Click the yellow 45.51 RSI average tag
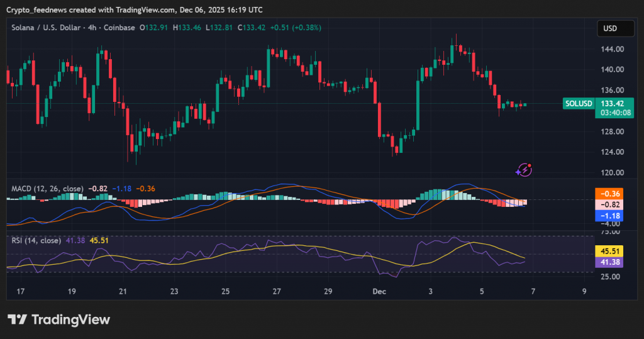The image size is (644, 339). (608, 251)
